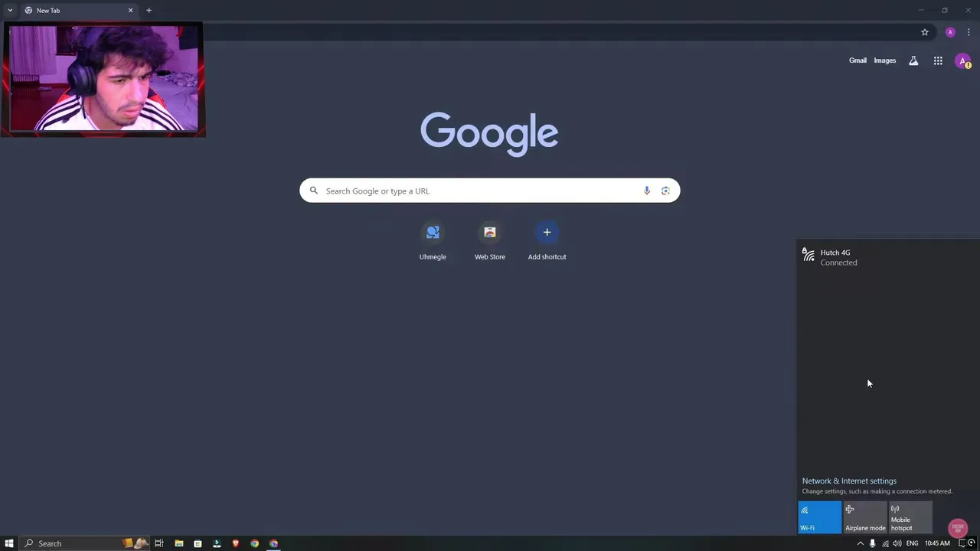Image resolution: width=980 pixels, height=551 pixels.
Task: Open the Google account avatar
Action: click(x=963, y=61)
